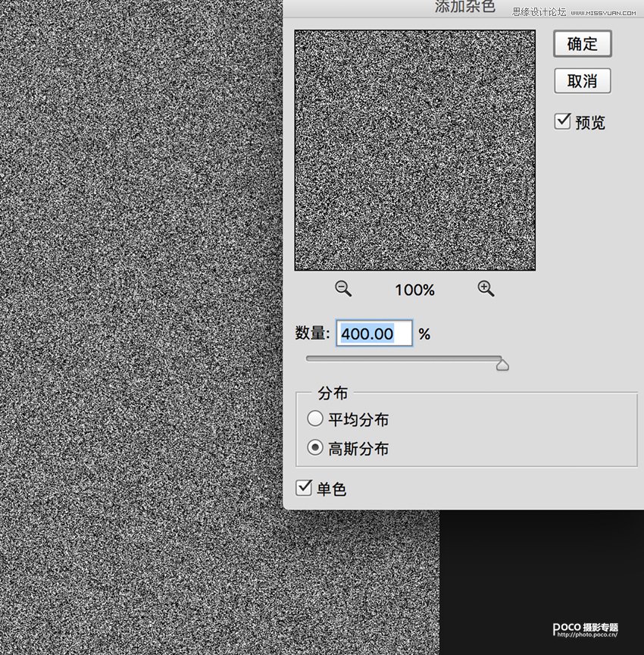Viewport: 644px width, 655px height.
Task: Select the 高斯分布 Gaussian distribution option
Action: [x=315, y=448]
